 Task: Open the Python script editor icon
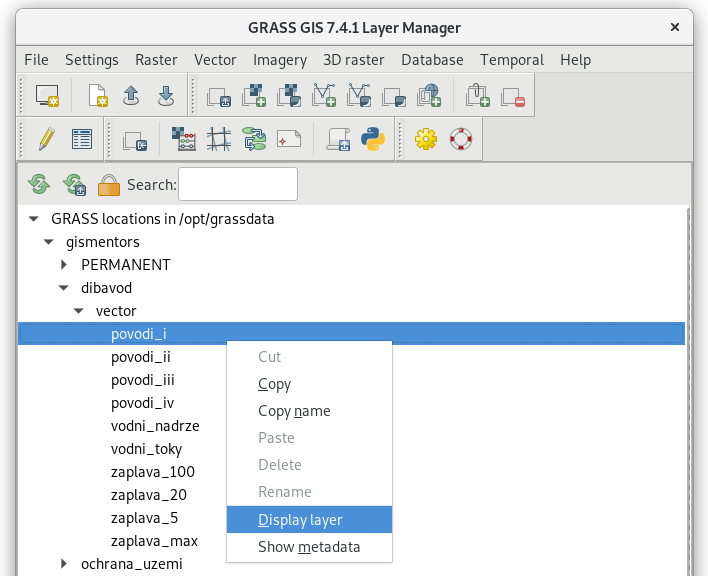pos(373,139)
